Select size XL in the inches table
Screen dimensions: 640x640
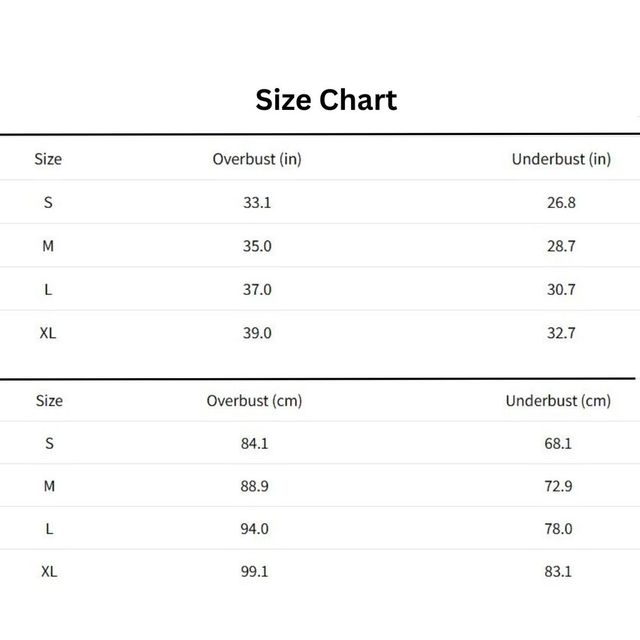(x=48, y=333)
